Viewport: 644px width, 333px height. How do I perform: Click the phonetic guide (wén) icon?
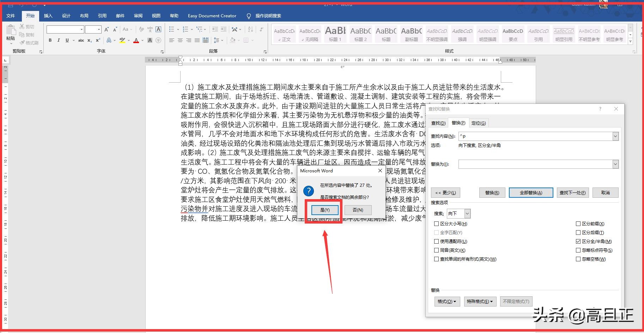(150, 29)
